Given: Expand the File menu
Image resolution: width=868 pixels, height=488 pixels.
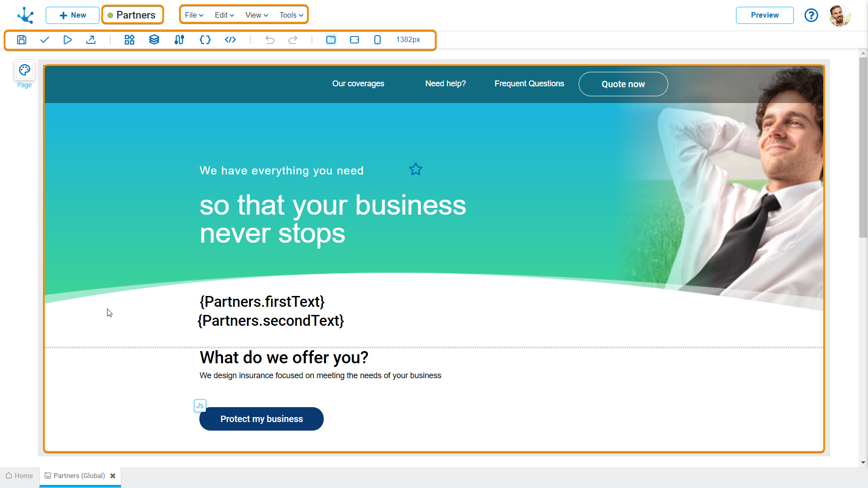Looking at the screenshot, I should [x=193, y=15].
